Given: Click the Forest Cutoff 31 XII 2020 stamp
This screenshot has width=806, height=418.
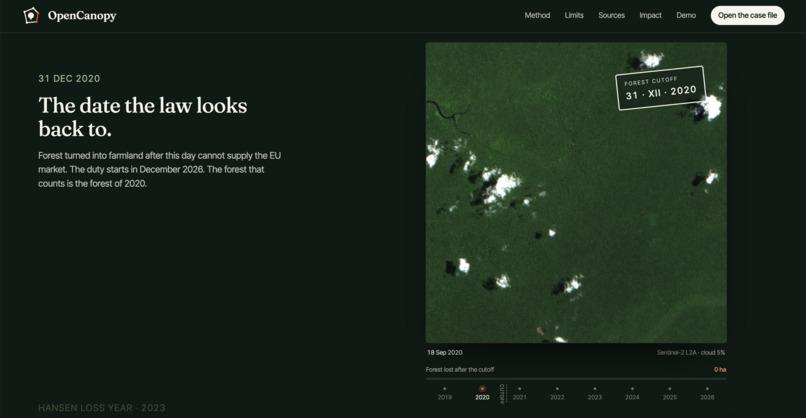Looking at the screenshot, I should tap(661, 88).
